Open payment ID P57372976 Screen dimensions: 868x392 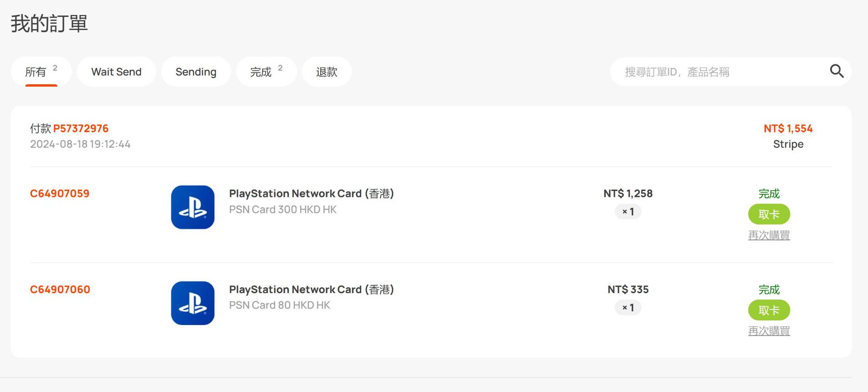(x=81, y=129)
